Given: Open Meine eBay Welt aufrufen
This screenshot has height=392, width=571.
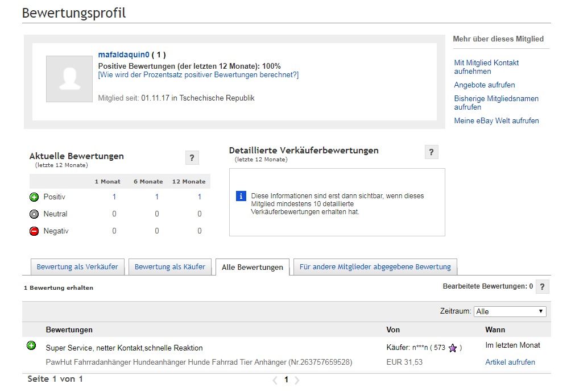Looking at the screenshot, I should point(496,121).
